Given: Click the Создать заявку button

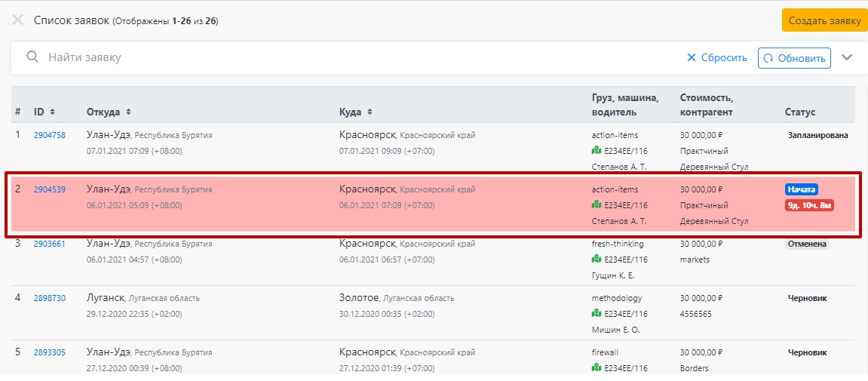Looking at the screenshot, I should (x=825, y=20).
